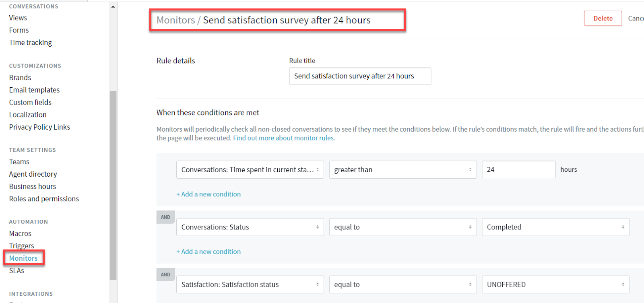
Task: Open the Triggers automation page
Action: tap(22, 246)
